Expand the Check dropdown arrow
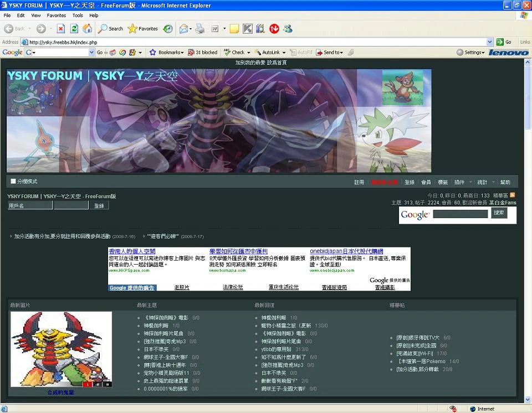 click(x=248, y=53)
